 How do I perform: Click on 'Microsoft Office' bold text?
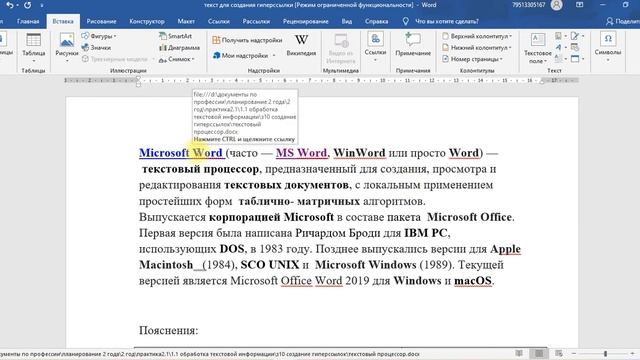tap(469, 217)
